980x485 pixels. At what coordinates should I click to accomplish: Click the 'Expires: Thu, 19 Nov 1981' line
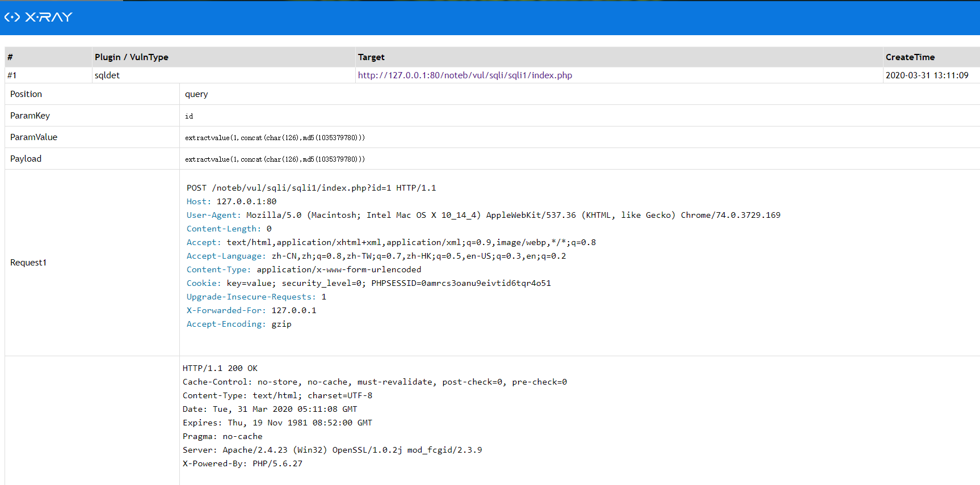click(x=277, y=423)
